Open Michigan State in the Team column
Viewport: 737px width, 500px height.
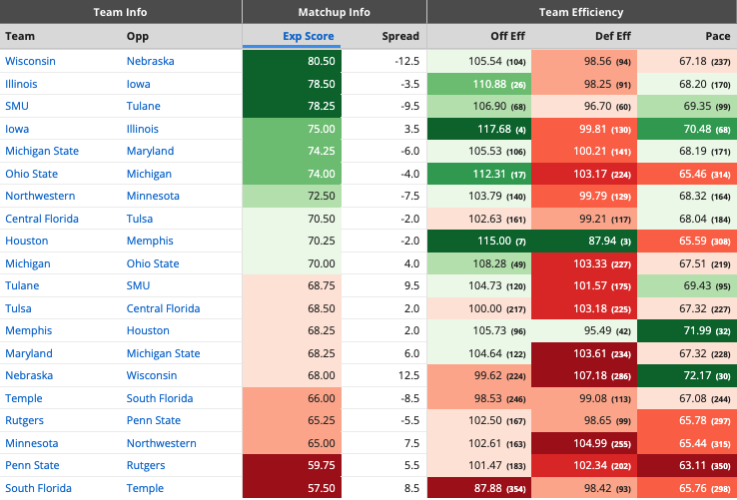(x=42, y=151)
